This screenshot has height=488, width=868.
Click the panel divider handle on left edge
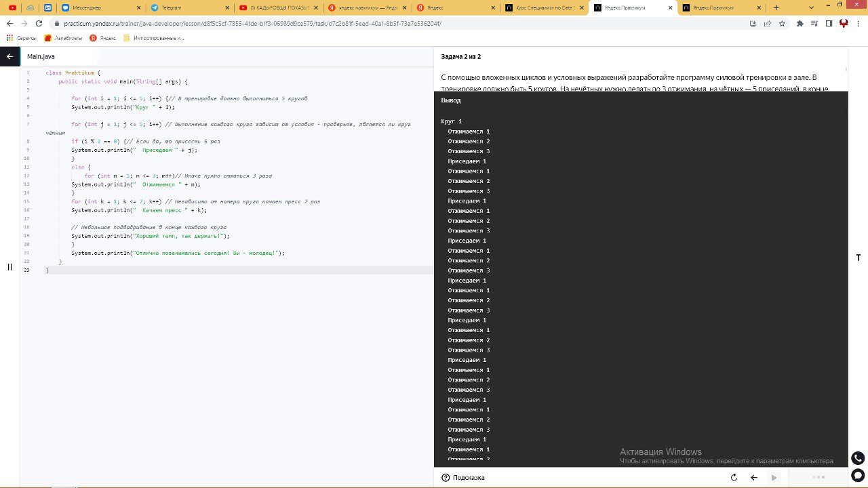9,267
